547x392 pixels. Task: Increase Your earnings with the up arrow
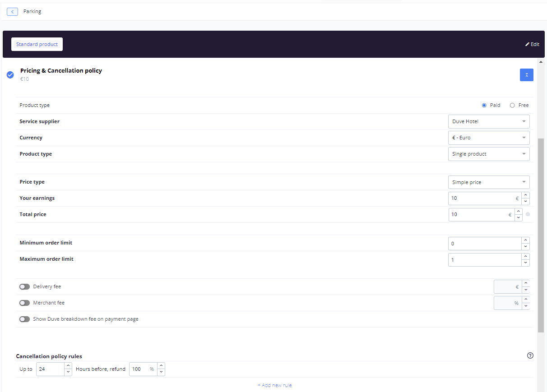525,195
